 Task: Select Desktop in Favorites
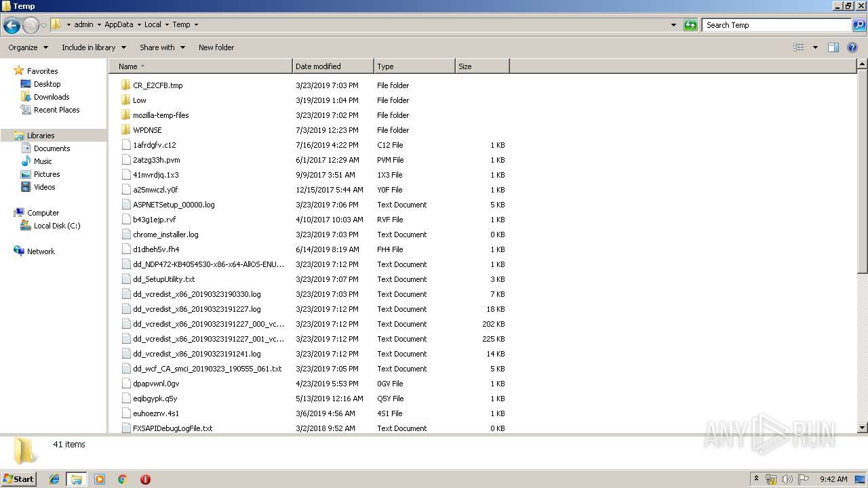(47, 84)
